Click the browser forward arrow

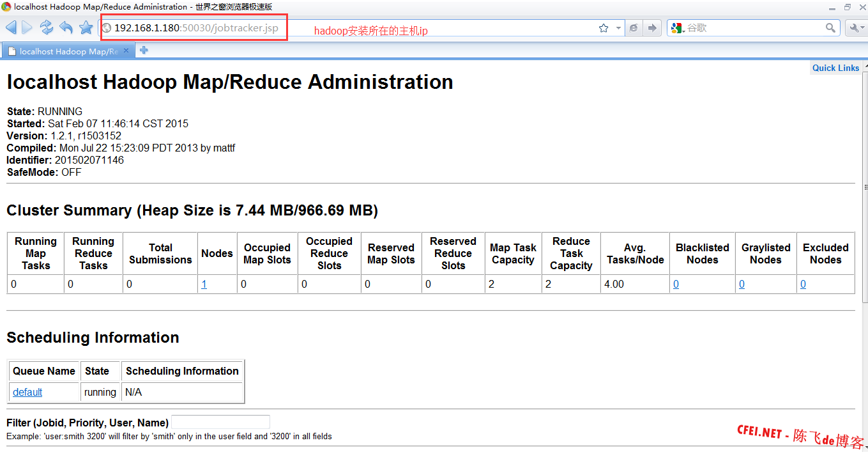tap(27, 27)
